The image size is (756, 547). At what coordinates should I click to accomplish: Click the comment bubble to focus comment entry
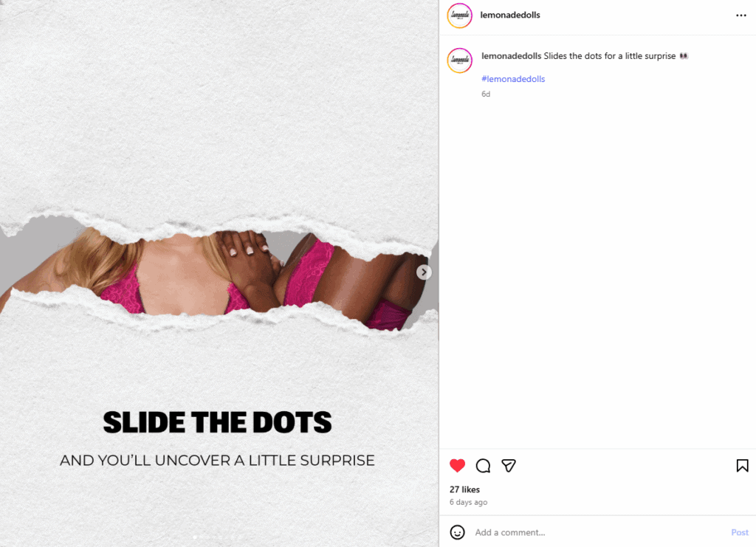tap(483, 465)
